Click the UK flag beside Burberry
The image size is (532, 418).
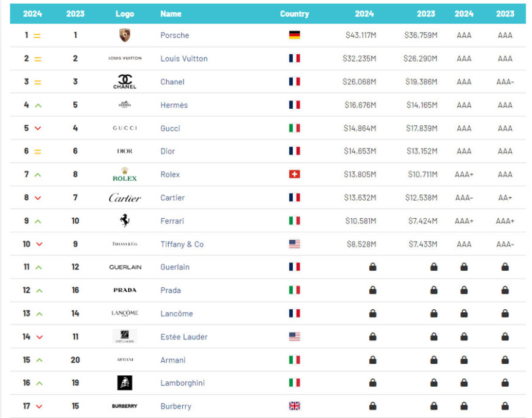(294, 406)
